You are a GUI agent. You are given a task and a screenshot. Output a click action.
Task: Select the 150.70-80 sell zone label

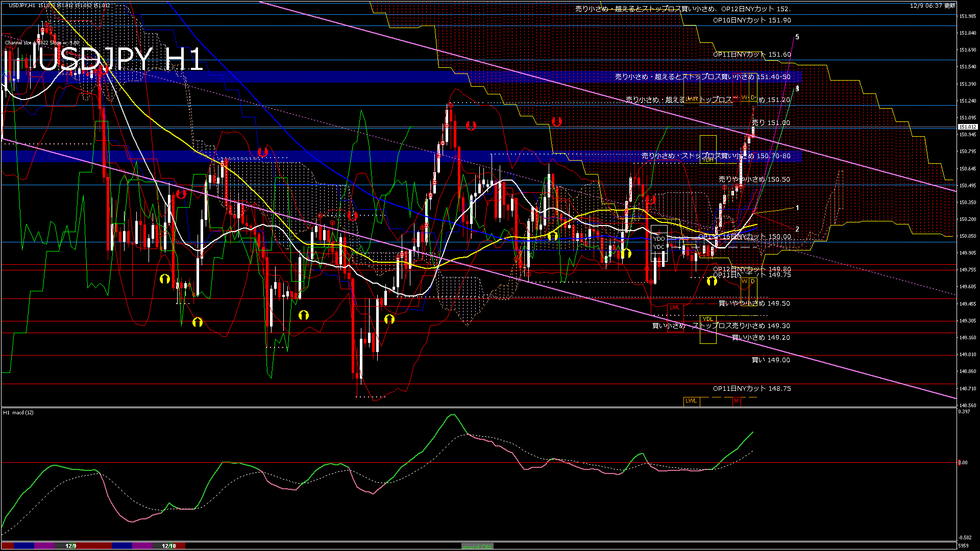pos(716,156)
